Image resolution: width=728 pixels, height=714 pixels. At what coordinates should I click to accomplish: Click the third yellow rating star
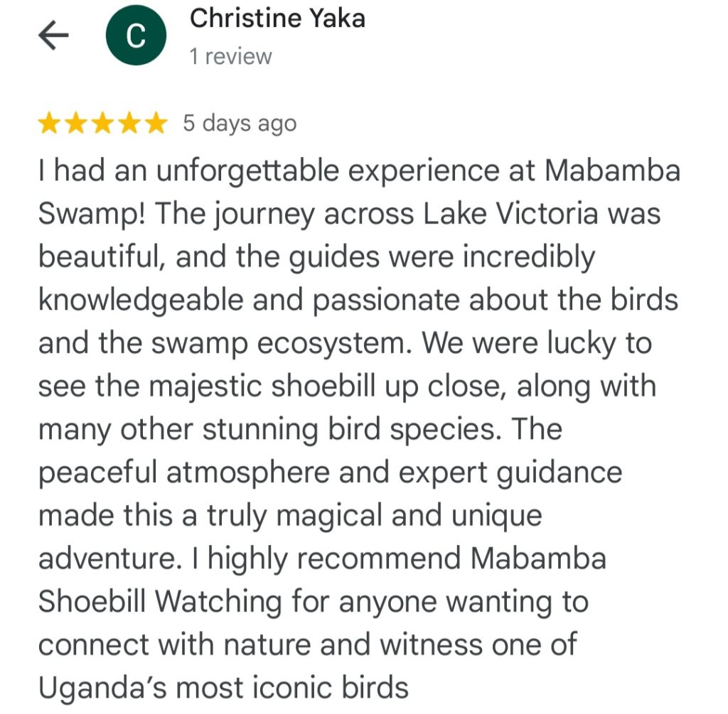click(102, 124)
